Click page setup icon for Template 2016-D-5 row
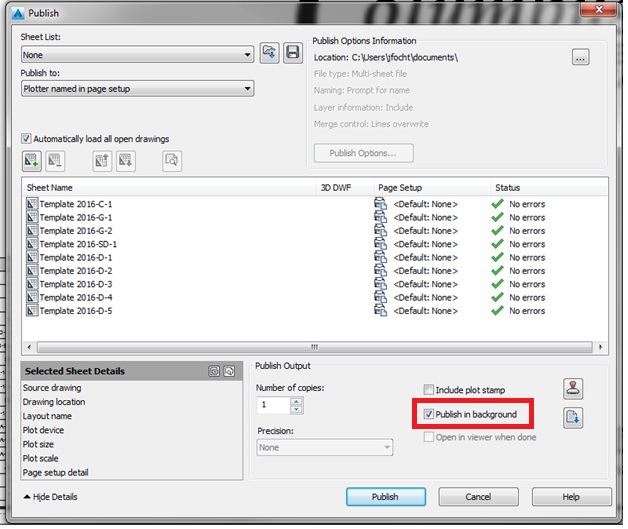The image size is (628, 529). (x=380, y=311)
